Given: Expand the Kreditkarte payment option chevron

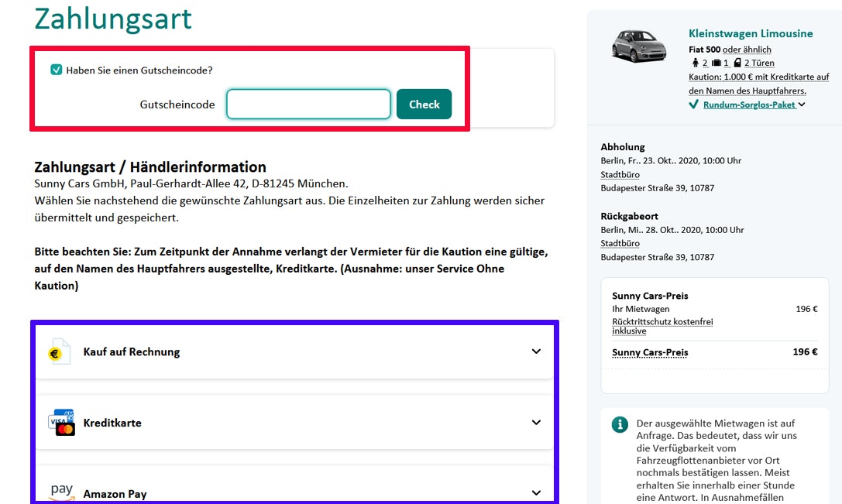Looking at the screenshot, I should pos(536,423).
